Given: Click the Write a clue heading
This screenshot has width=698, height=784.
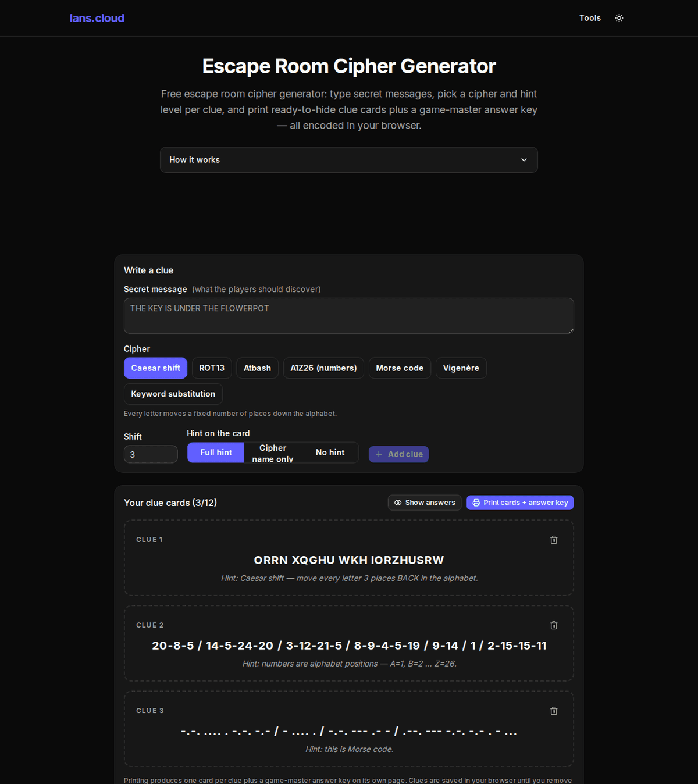Looking at the screenshot, I should point(149,270).
